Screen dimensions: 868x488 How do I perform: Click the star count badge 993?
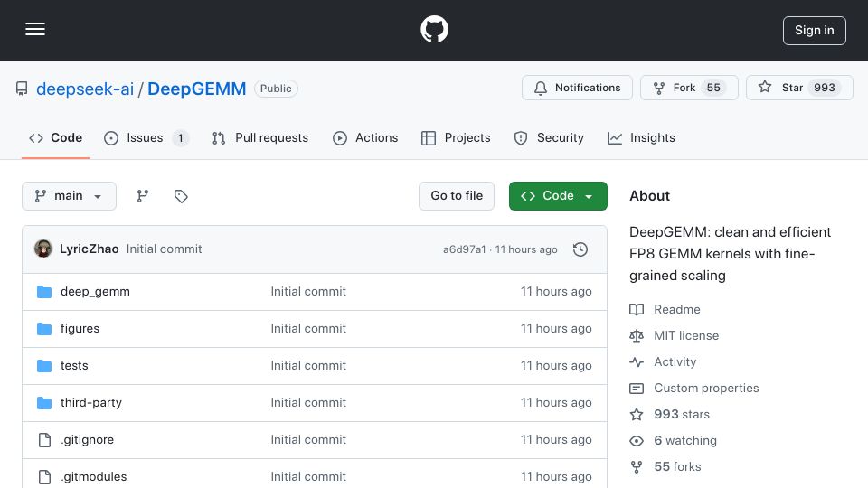click(825, 88)
